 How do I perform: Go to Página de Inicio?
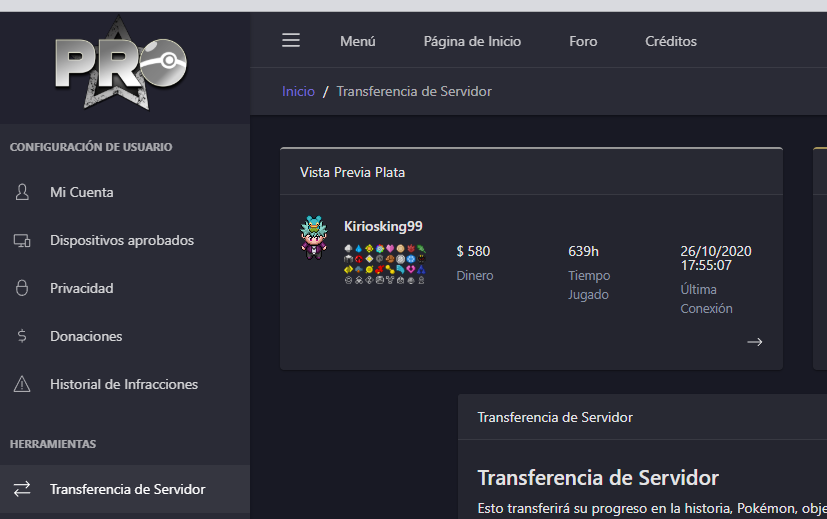coord(472,41)
